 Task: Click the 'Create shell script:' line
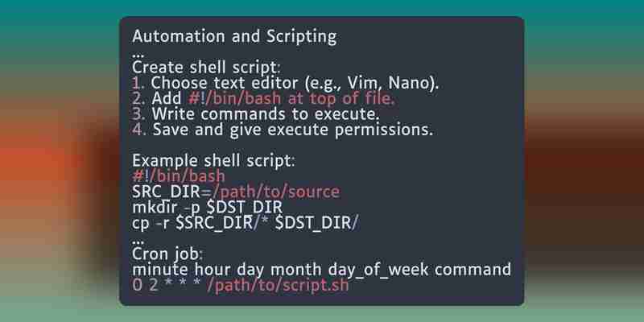coord(207,68)
